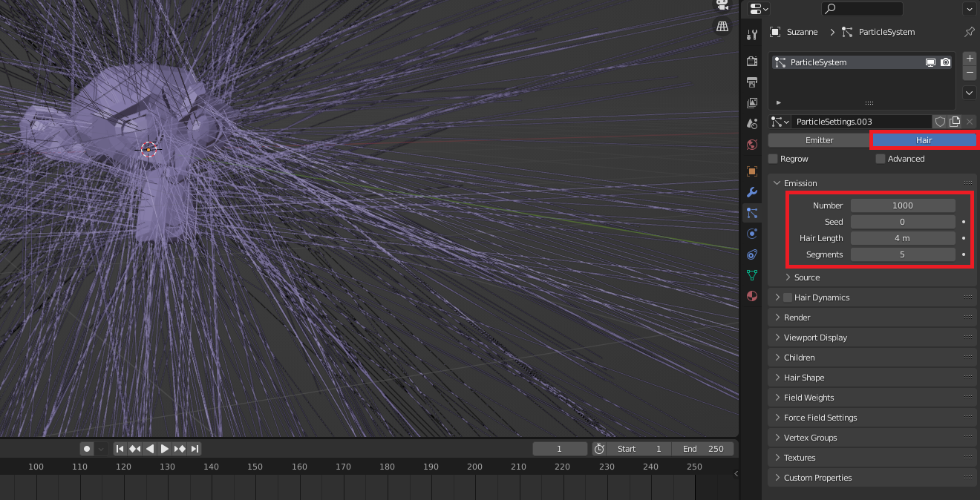Image resolution: width=980 pixels, height=500 pixels.
Task: Open the Particles properties tab icon
Action: [752, 213]
